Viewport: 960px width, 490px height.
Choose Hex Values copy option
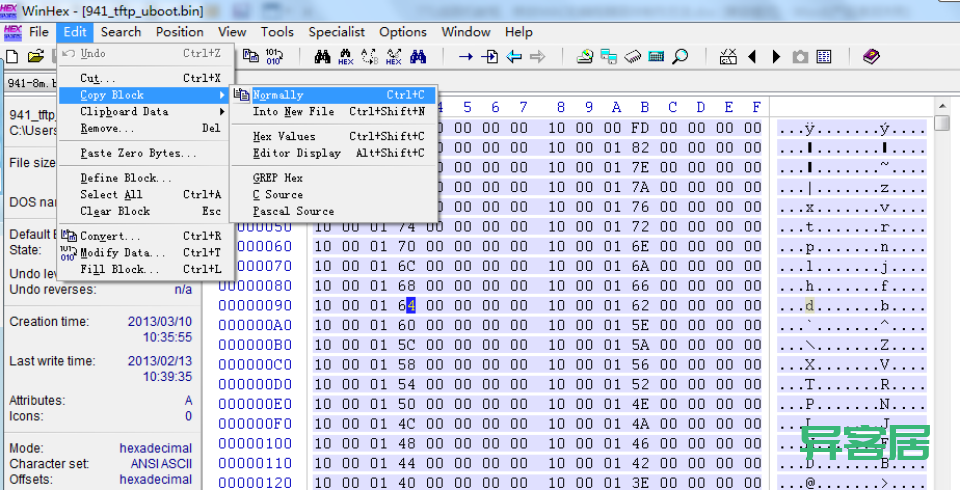pyautogui.click(x=334, y=136)
